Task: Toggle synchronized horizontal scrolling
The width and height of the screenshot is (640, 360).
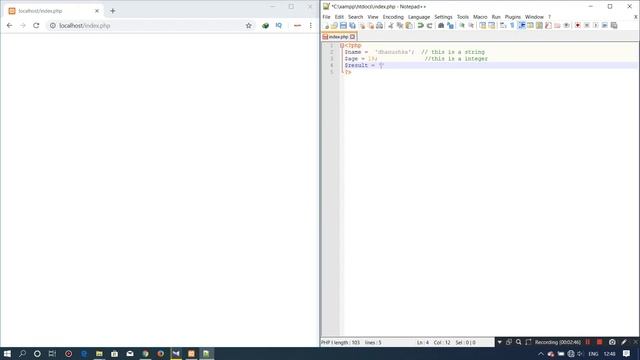Action: pos(491,25)
